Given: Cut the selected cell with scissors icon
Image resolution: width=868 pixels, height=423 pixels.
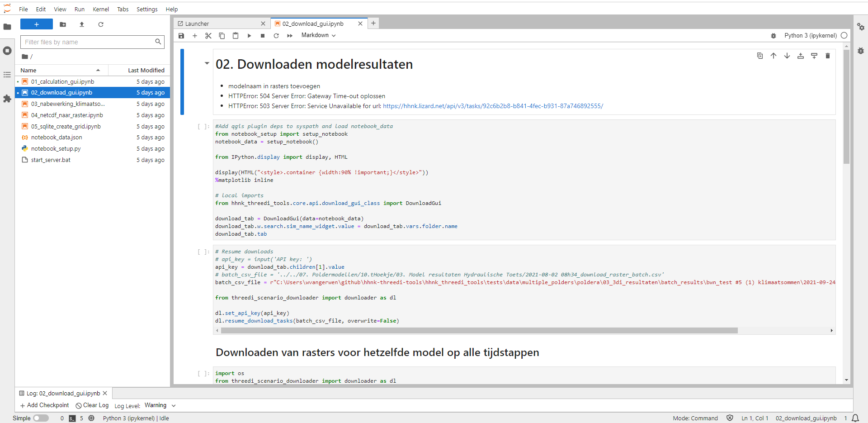Looking at the screenshot, I should tap(208, 36).
